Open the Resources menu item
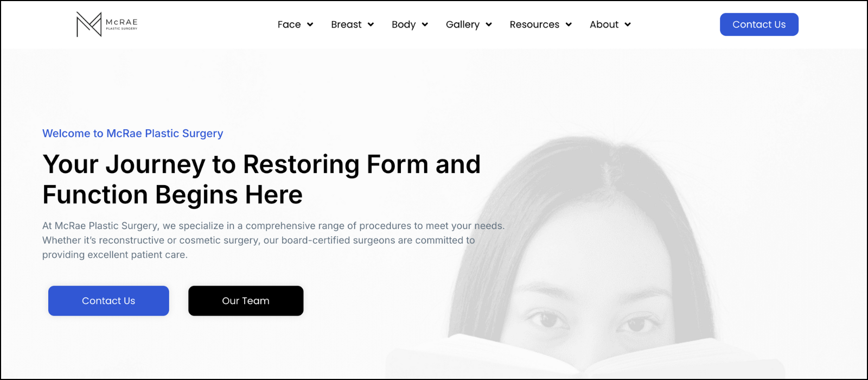 click(534, 24)
